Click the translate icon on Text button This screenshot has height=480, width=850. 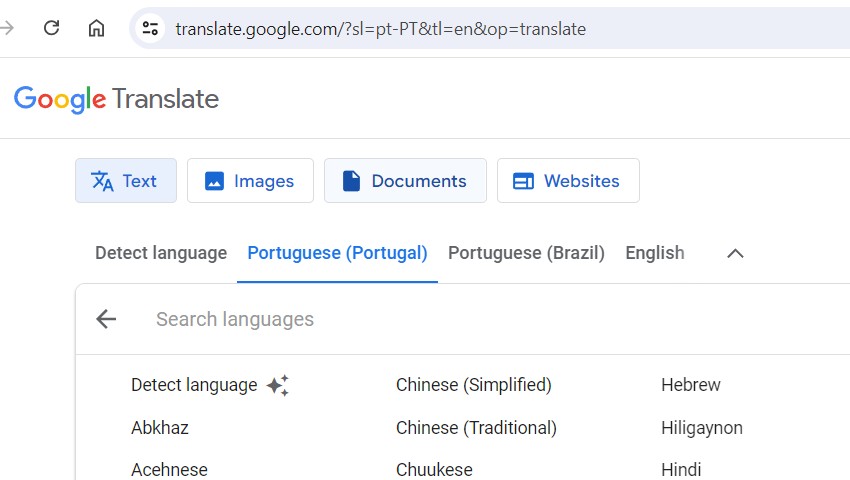pyautogui.click(x=102, y=181)
